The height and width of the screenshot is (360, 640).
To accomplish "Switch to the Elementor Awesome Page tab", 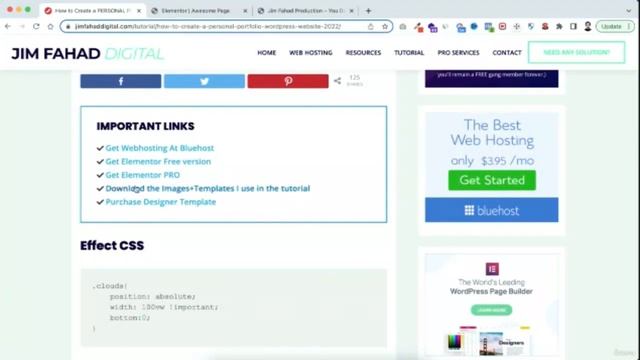I will [x=195, y=11].
